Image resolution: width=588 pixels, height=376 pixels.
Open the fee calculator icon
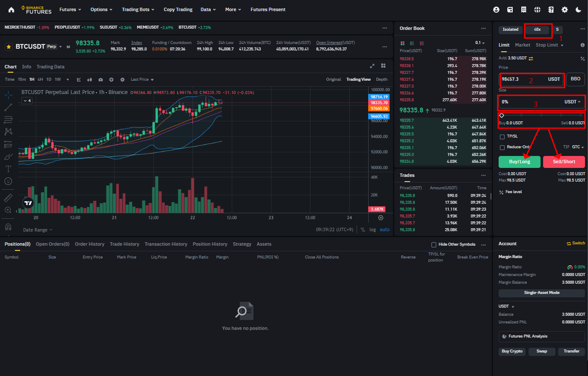point(582,59)
